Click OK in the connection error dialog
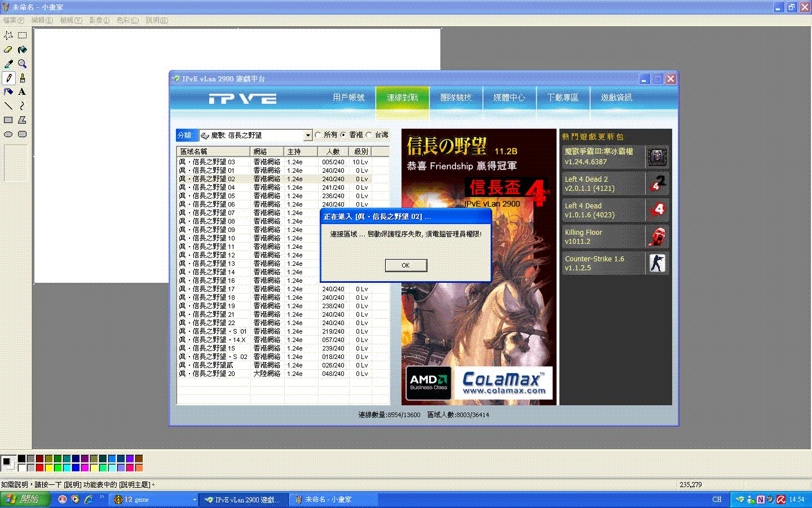The width and height of the screenshot is (812, 508). coord(406,265)
